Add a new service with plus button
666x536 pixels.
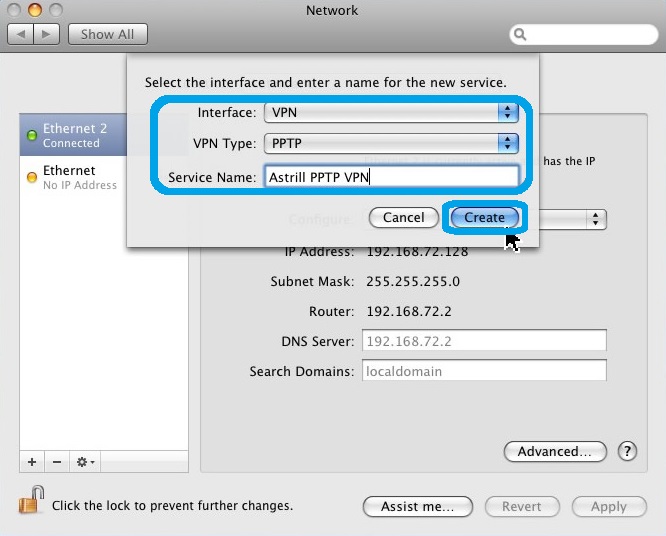coord(32,462)
